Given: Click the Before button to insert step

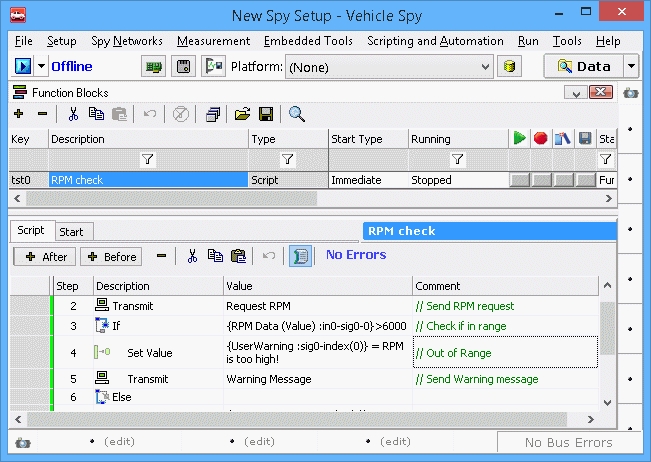Looking at the screenshot, I should tap(110, 257).
